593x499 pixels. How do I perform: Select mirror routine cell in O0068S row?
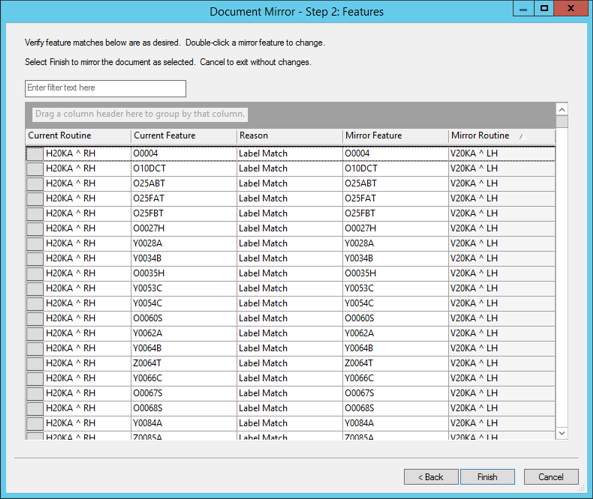click(x=502, y=408)
